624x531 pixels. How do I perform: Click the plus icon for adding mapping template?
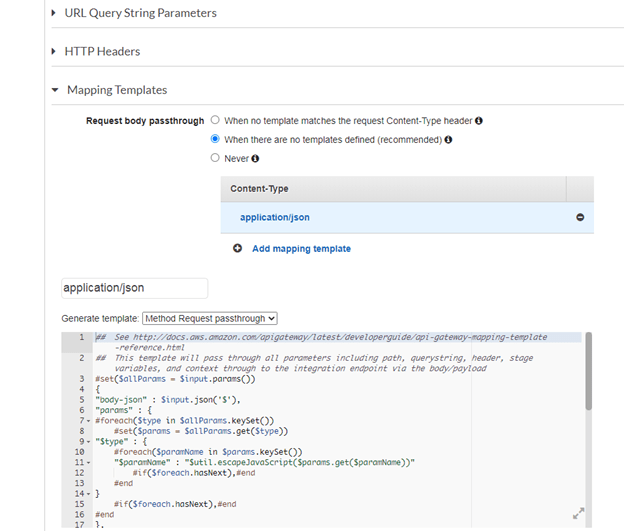click(x=238, y=248)
